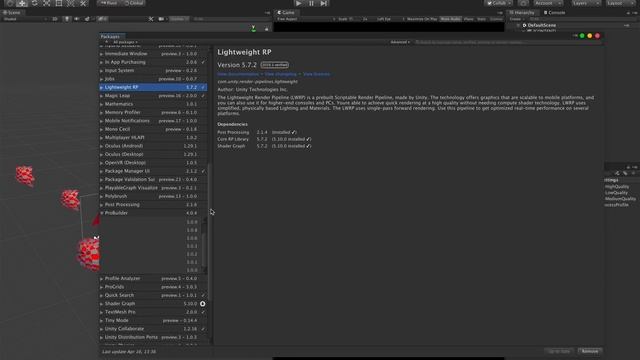Image resolution: width=640 pixels, height=360 pixels.
Task: Toggle Pivot handle position button
Action: (x=109, y=3)
